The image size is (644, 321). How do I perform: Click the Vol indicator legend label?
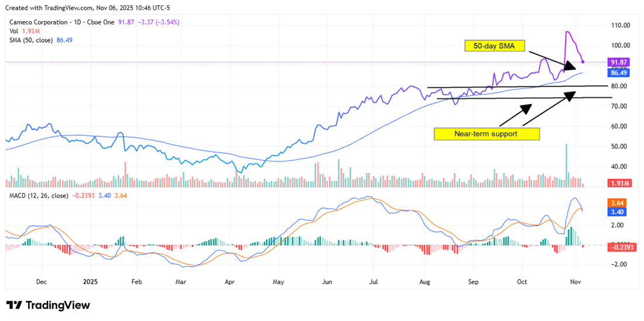(x=15, y=31)
